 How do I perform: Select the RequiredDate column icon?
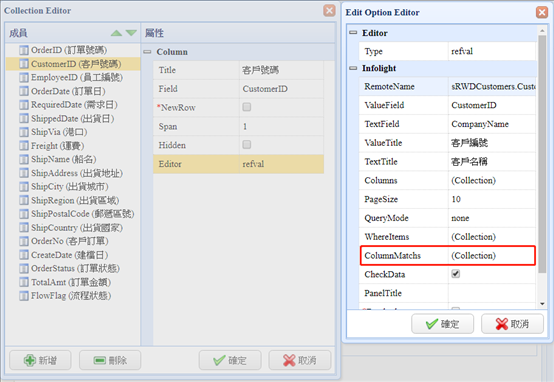click(24, 105)
